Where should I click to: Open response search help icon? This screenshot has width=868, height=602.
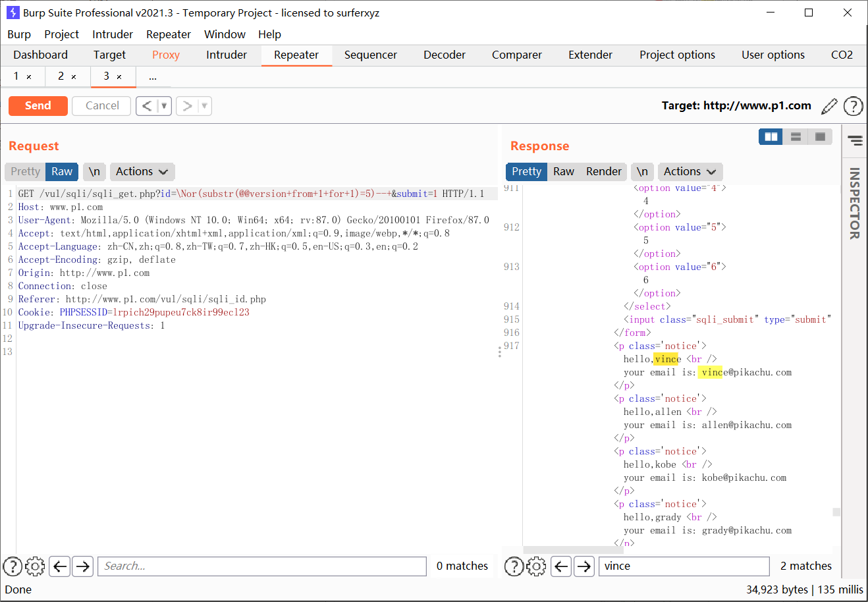[x=514, y=566]
